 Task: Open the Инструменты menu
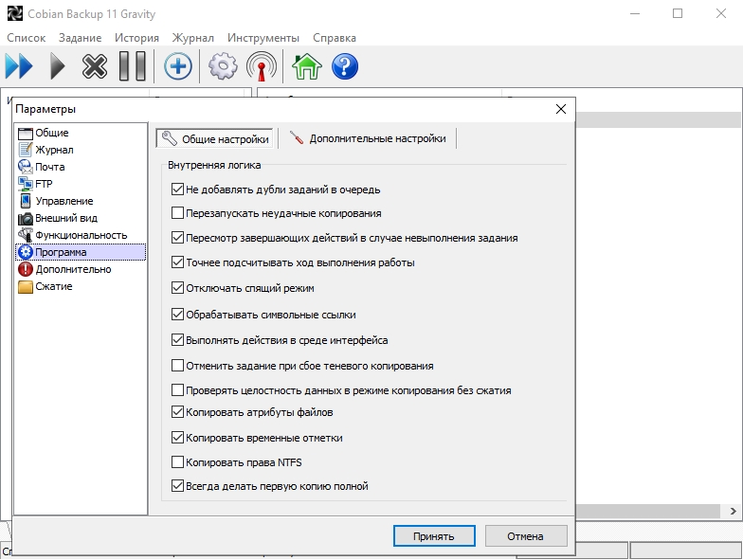point(263,38)
